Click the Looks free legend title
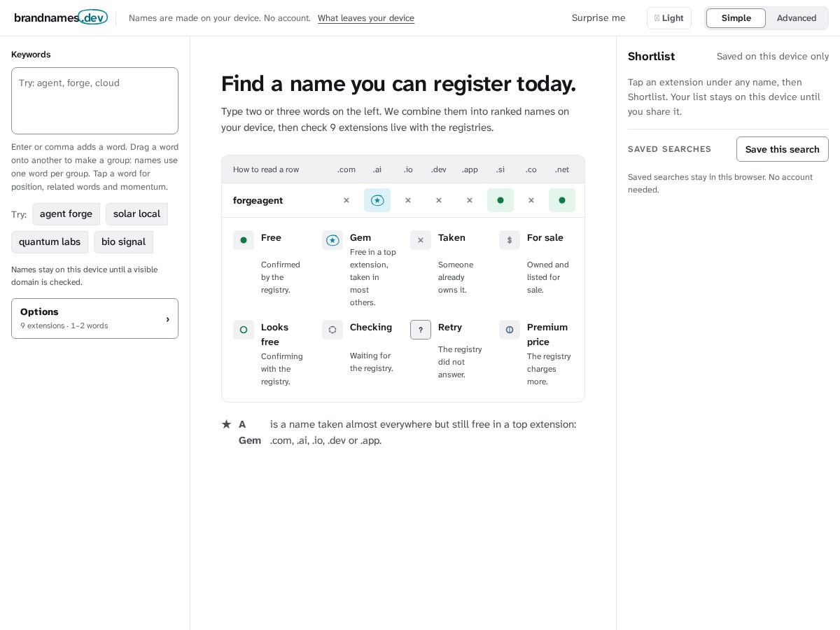The height and width of the screenshot is (630, 840). (x=275, y=335)
